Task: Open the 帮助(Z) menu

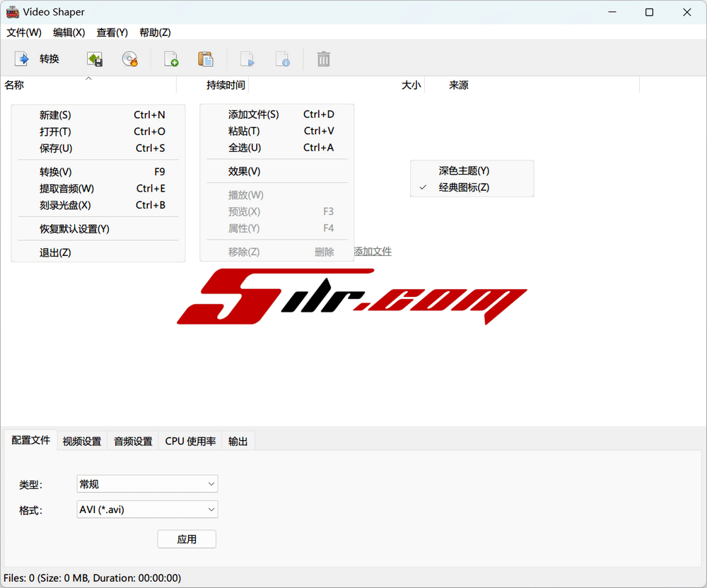Action: tap(155, 33)
